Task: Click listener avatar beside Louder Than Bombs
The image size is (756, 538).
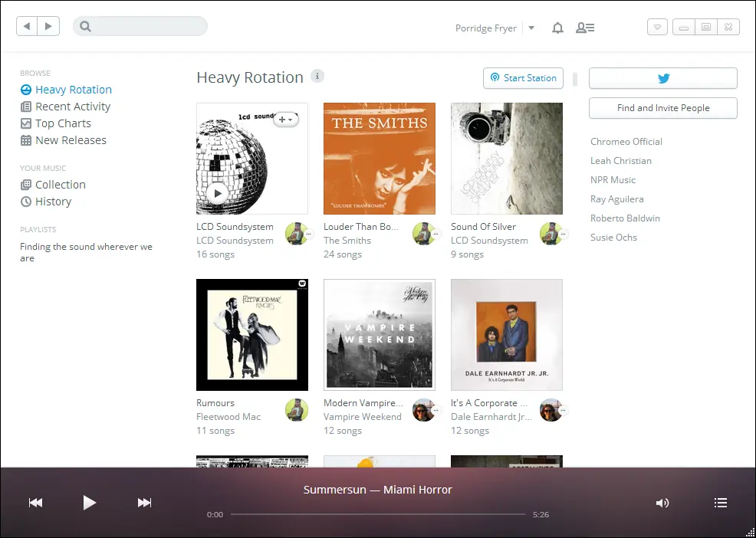Action: click(x=423, y=234)
